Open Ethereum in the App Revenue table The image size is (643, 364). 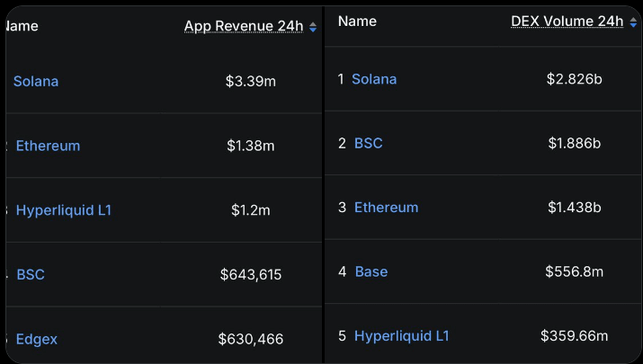click(x=48, y=146)
